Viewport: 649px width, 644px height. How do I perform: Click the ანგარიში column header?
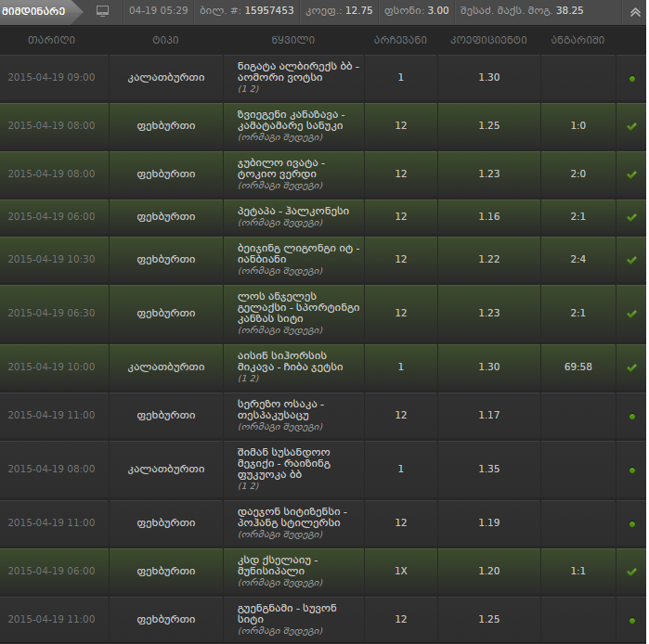(x=578, y=40)
